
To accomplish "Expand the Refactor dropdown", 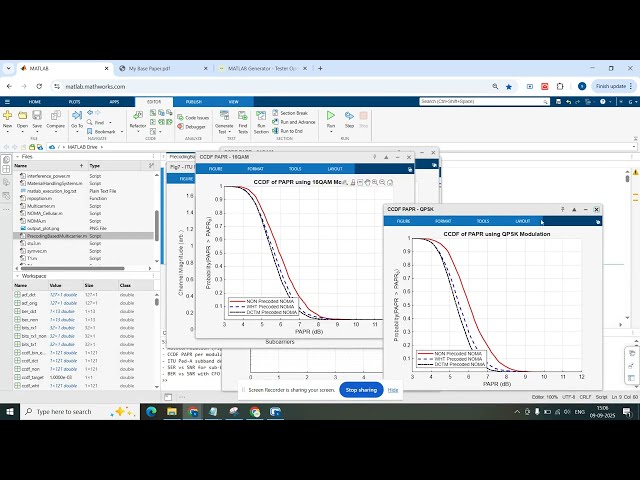I will pos(138,131).
